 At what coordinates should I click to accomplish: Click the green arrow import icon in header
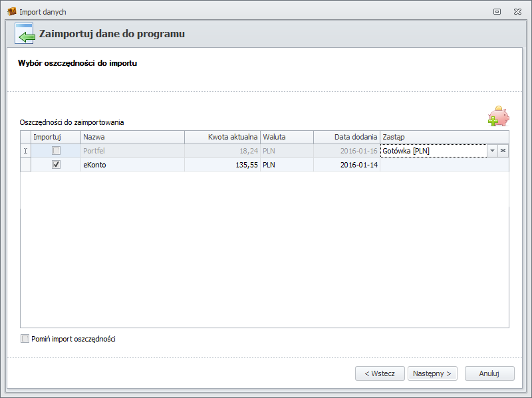coord(25,34)
